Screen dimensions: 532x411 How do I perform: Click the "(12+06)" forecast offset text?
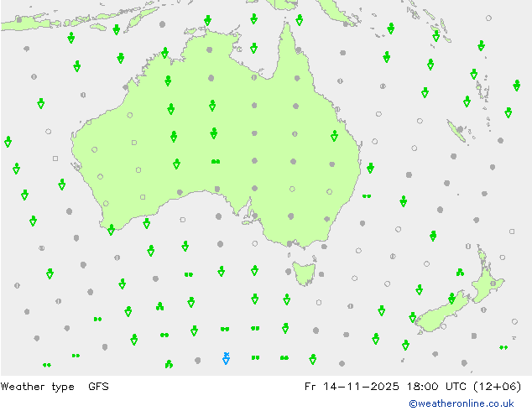click(497, 387)
